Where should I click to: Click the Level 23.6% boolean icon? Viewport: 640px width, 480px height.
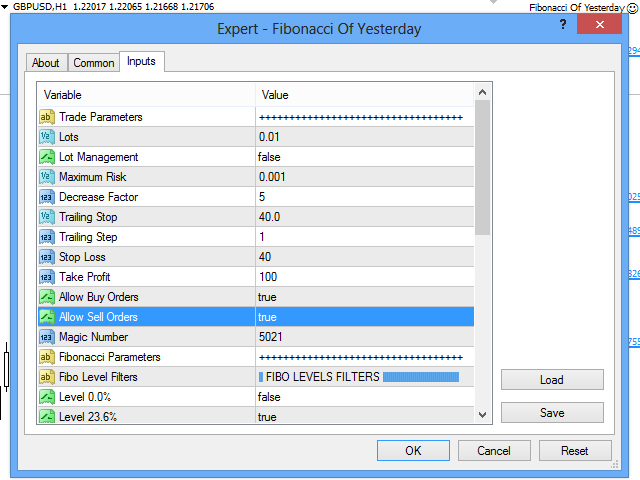coord(46,417)
